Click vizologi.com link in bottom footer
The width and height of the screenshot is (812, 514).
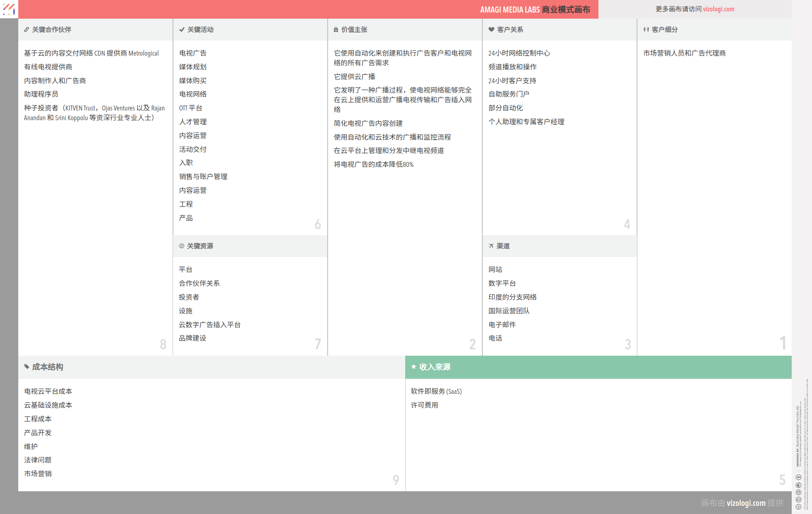pyautogui.click(x=746, y=503)
